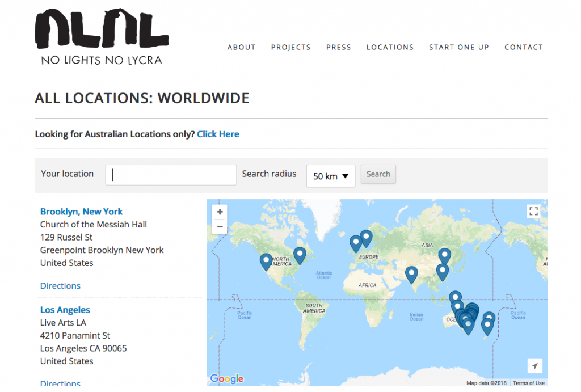Click the Map data ©2018 text
The width and height of the screenshot is (581, 392).
point(486,383)
